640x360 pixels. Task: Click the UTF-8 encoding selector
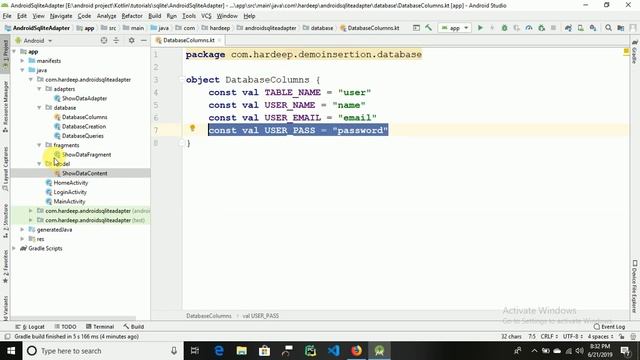[573, 337]
